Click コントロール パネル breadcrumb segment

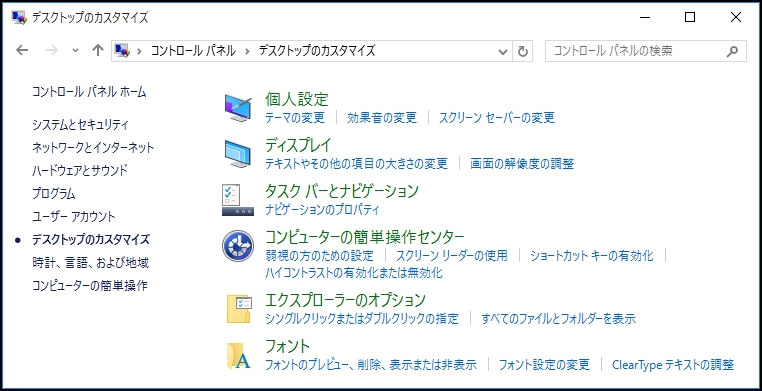193,51
